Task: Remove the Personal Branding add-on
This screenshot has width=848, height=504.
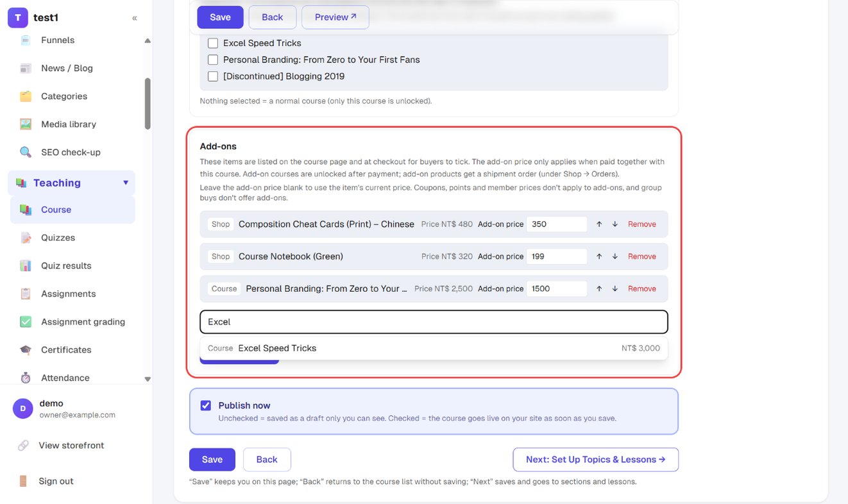Action: [642, 289]
